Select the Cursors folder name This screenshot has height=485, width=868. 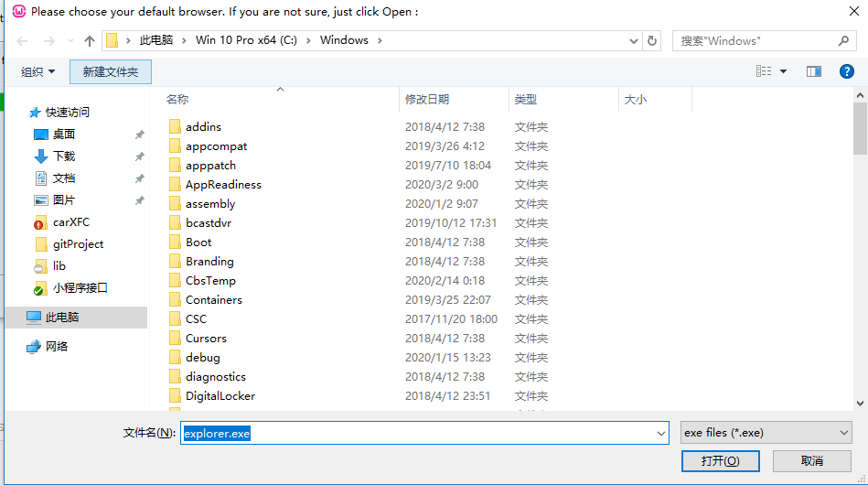coord(207,339)
